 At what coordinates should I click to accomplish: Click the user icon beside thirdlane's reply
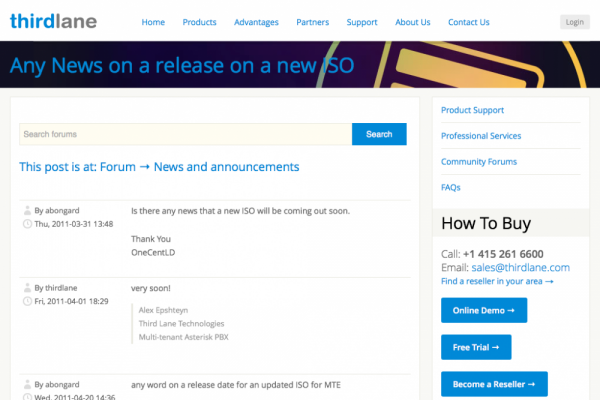point(27,287)
